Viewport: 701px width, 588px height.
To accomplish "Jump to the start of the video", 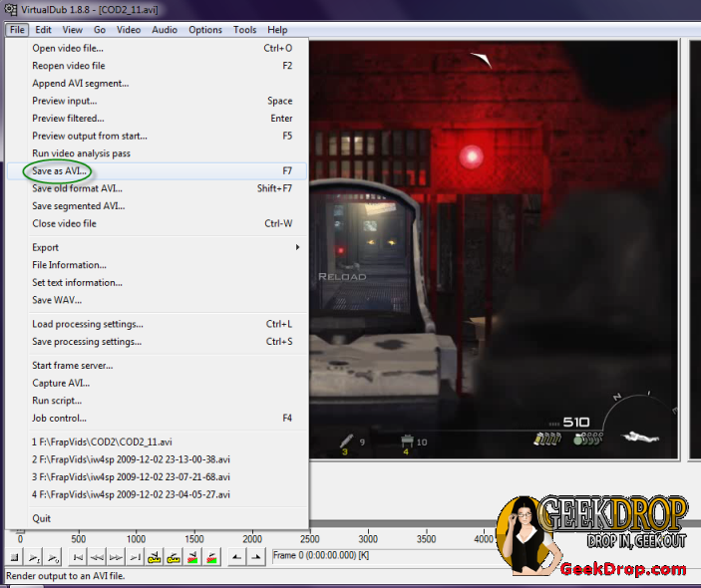I will (x=77, y=556).
